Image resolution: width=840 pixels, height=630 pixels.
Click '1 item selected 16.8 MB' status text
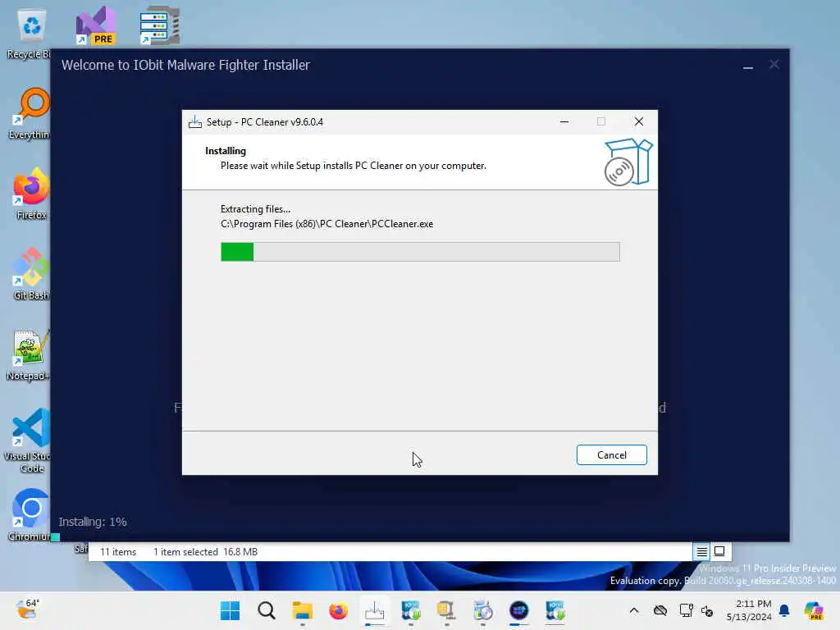click(205, 552)
